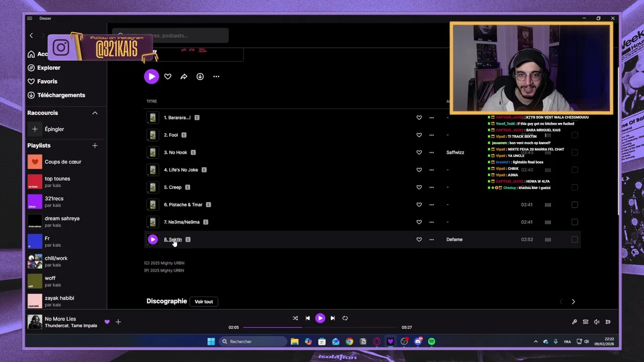Select checkbox for track Sektin
This screenshot has height=362, width=644.
(x=575, y=239)
